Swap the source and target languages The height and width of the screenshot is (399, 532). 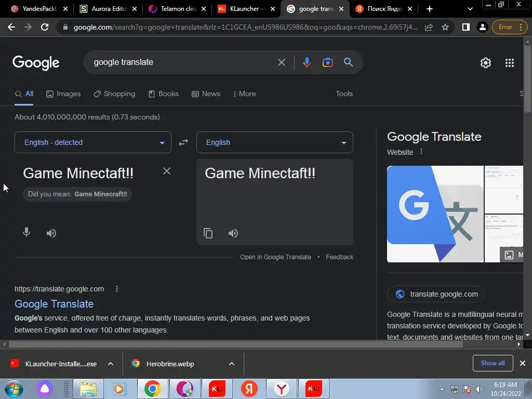pyautogui.click(x=183, y=142)
